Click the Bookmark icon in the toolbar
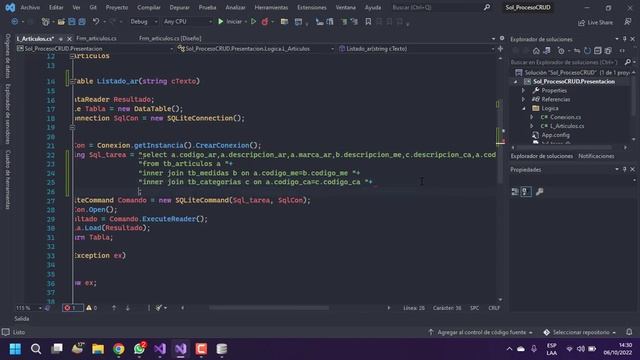The height and width of the screenshot is (360, 640). (368, 22)
